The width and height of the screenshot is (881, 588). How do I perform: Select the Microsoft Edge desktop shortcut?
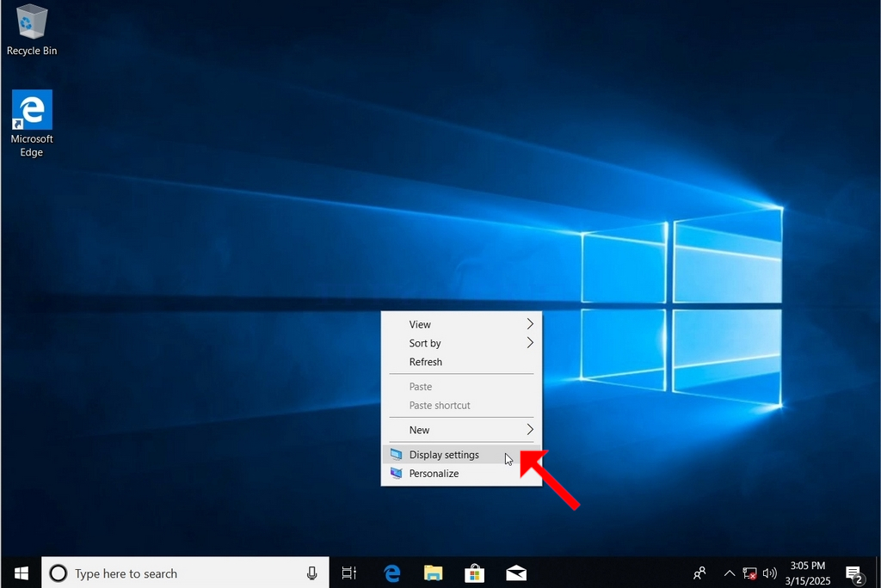pos(32,124)
